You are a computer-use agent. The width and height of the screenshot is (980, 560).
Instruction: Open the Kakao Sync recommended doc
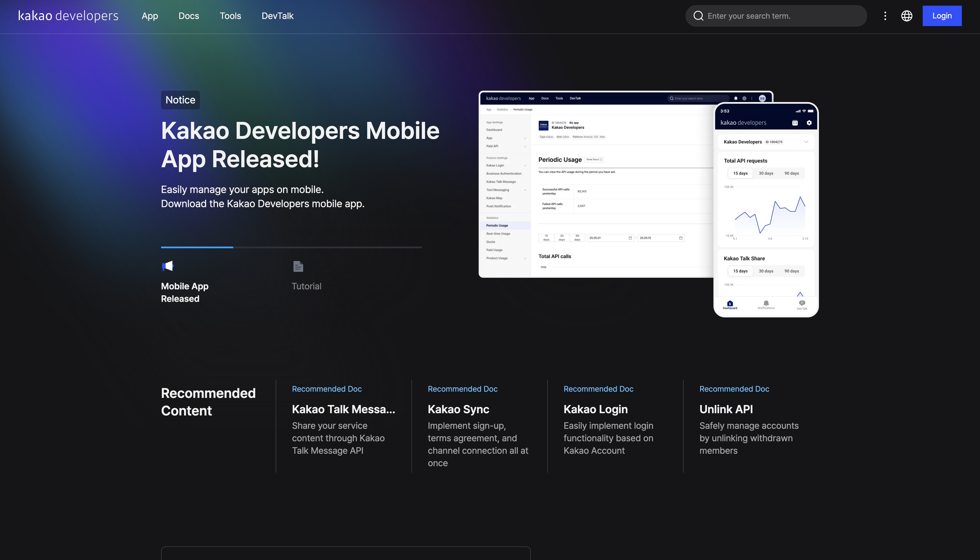click(x=458, y=409)
